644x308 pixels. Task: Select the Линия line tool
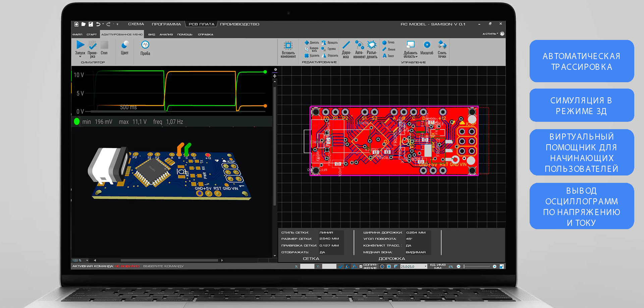coord(389,49)
